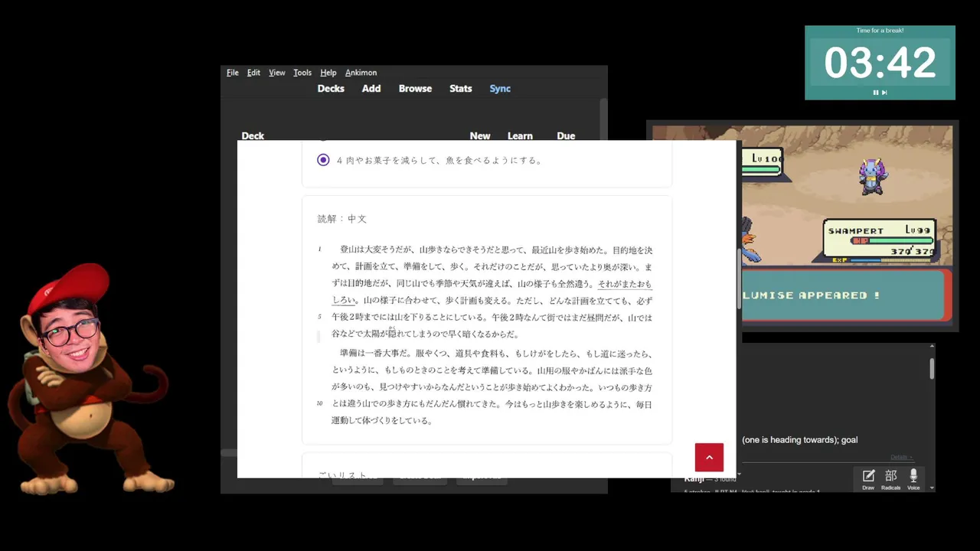Click the 03:42 timer display
The width and height of the screenshot is (980, 551).
880,63
